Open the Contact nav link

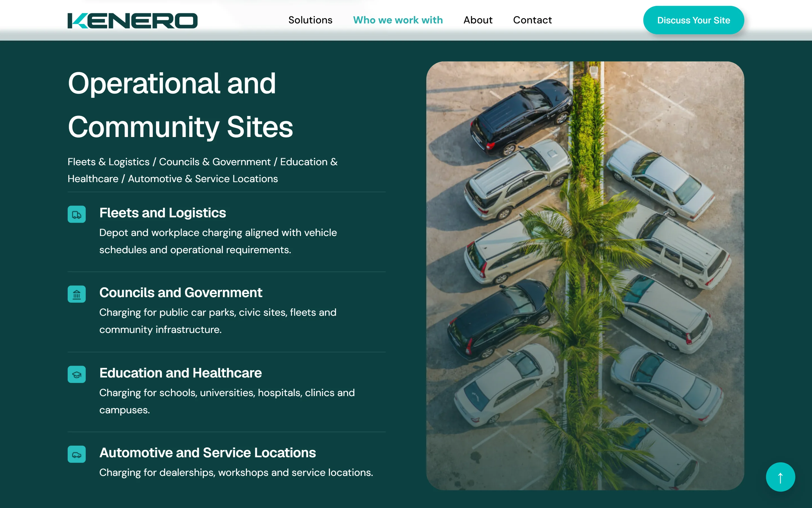coord(532,20)
